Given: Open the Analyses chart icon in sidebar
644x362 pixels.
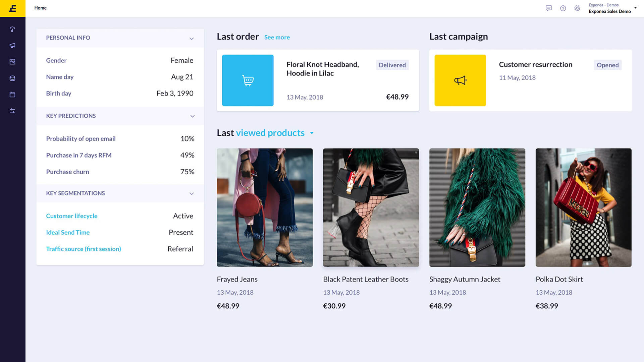Looking at the screenshot, I should pyautogui.click(x=13, y=62).
